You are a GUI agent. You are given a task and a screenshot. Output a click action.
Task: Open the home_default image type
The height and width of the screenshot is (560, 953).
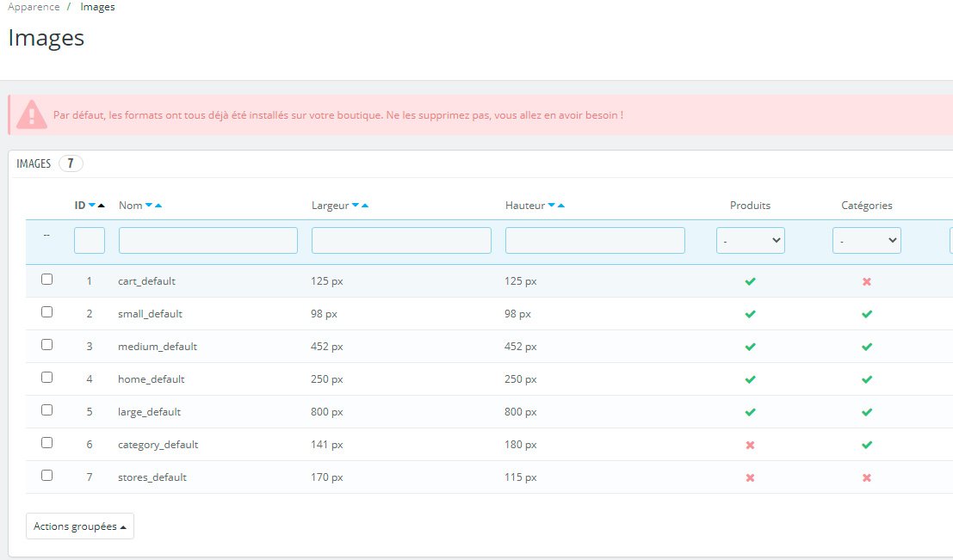(x=152, y=379)
